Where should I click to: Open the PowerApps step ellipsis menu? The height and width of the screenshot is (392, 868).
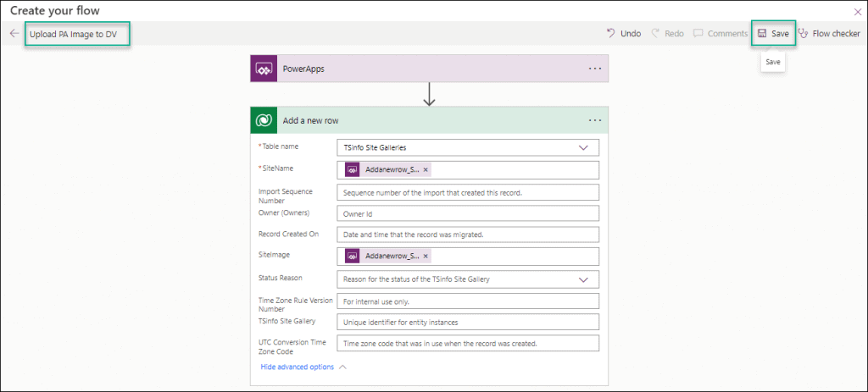595,69
